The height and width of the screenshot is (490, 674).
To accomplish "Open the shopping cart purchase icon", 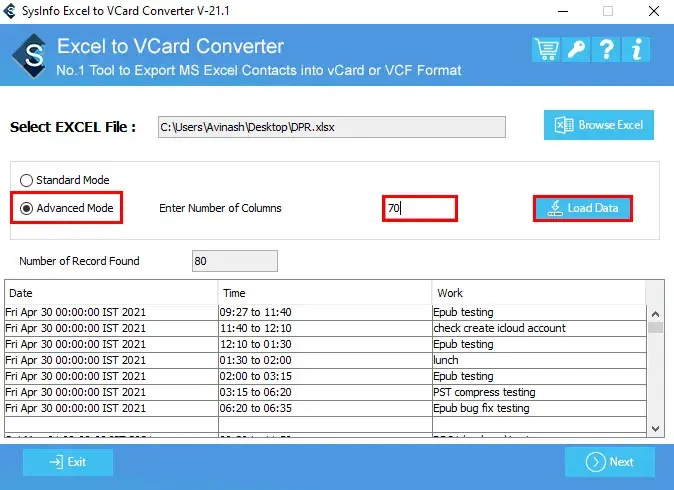I will pyautogui.click(x=546, y=49).
